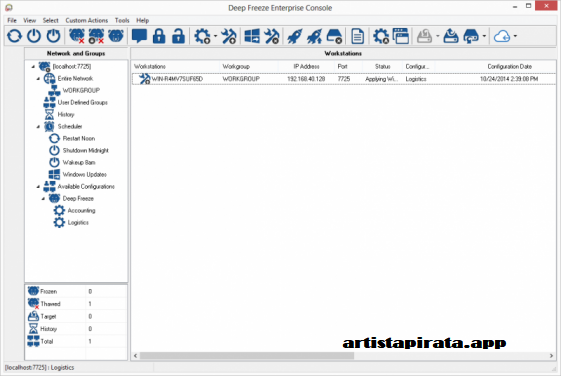Click the scrollbar right arrow

click(x=551, y=356)
